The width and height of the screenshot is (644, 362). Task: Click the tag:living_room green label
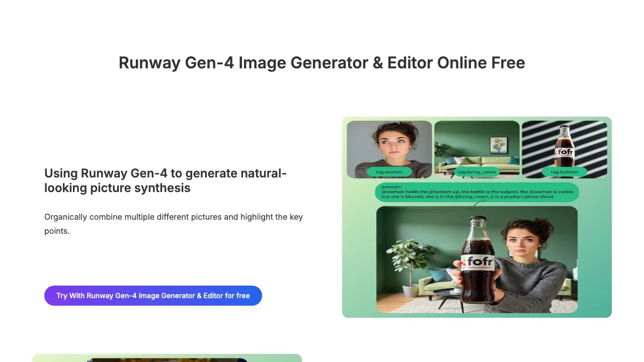[x=477, y=172]
